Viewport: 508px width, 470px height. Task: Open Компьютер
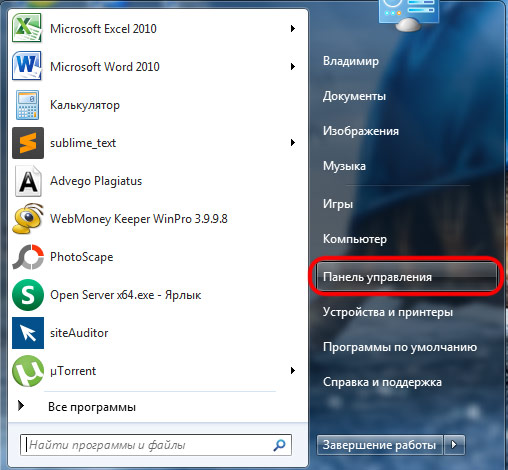pyautogui.click(x=355, y=239)
